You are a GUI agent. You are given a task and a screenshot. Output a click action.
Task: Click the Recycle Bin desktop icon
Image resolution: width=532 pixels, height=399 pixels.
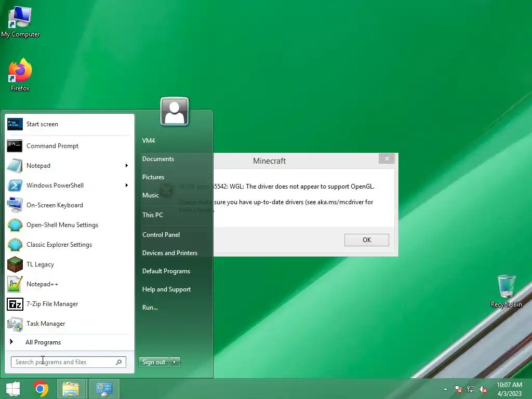tap(506, 291)
